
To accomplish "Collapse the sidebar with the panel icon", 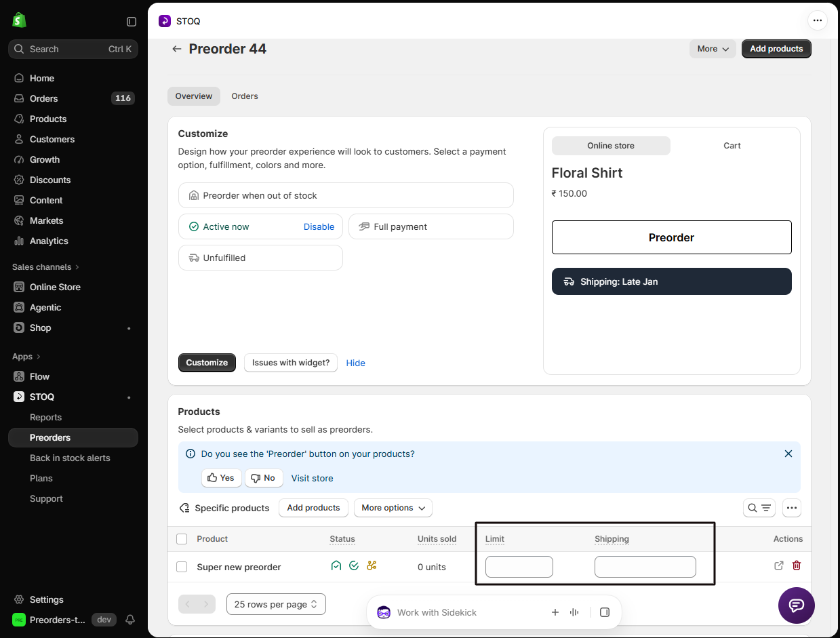I will 132,22.
